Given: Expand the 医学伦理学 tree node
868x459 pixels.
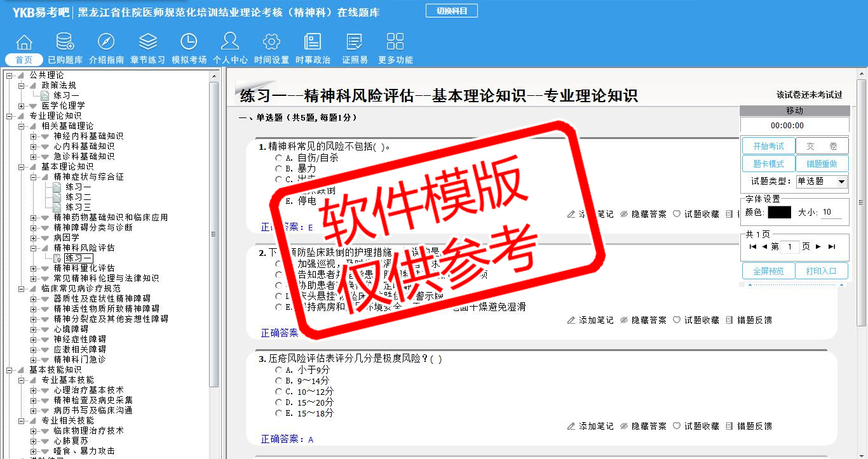Looking at the screenshot, I should pos(22,105).
